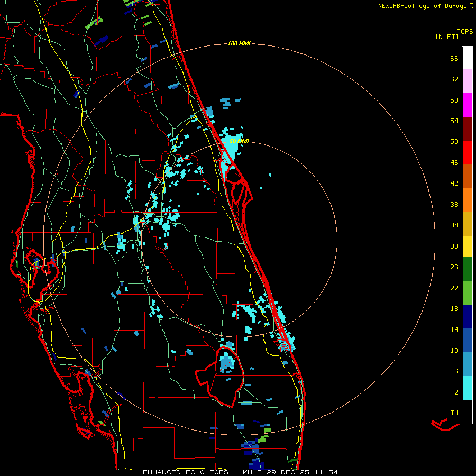This screenshot has width=476, height=476.
Task: Click the '62' legend value
Action: coord(454,79)
